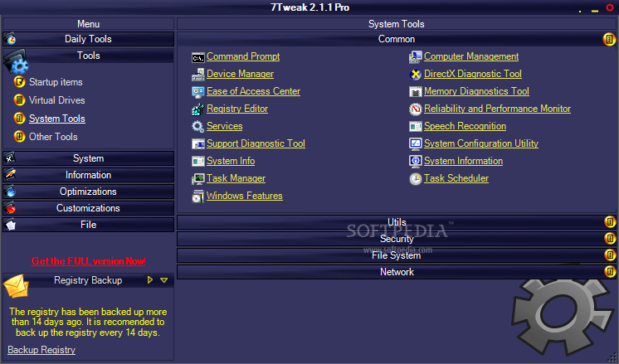Click the Command Prompt icon

pyautogui.click(x=197, y=57)
